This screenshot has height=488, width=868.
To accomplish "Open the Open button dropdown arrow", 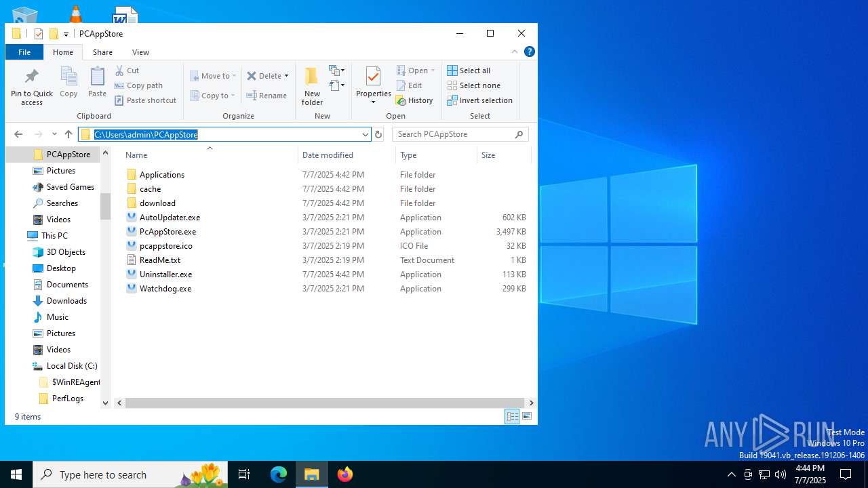I will pyautogui.click(x=433, y=70).
